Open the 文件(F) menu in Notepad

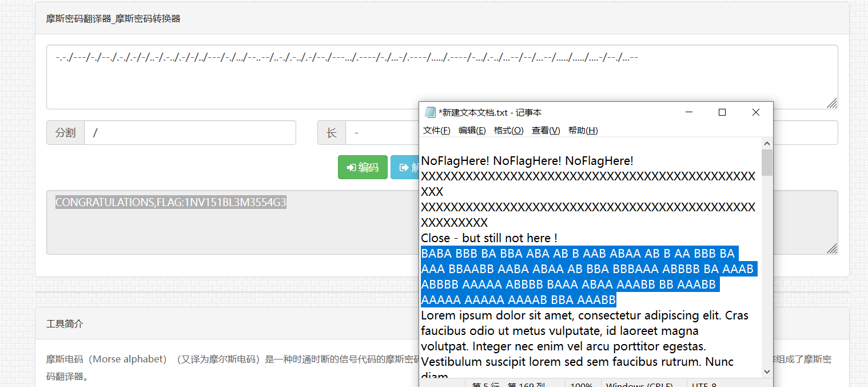click(x=436, y=130)
